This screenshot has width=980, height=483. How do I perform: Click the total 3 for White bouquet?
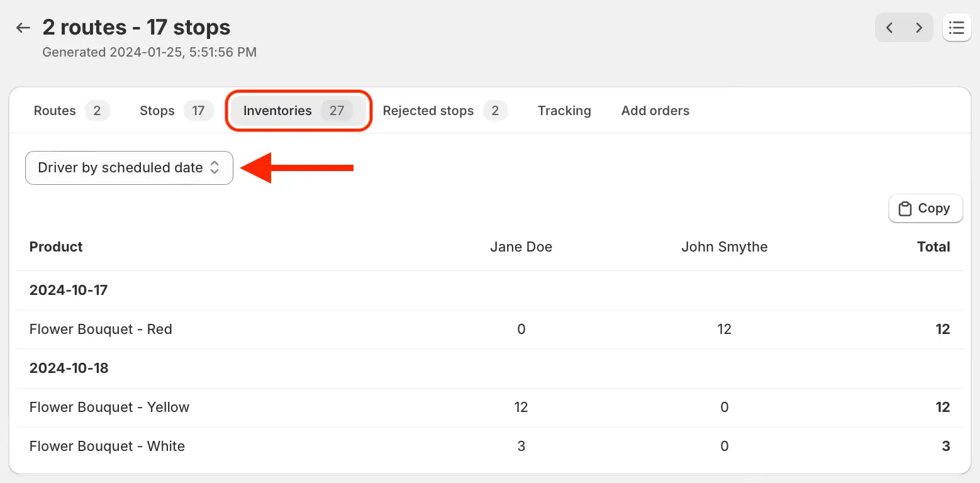point(946,447)
